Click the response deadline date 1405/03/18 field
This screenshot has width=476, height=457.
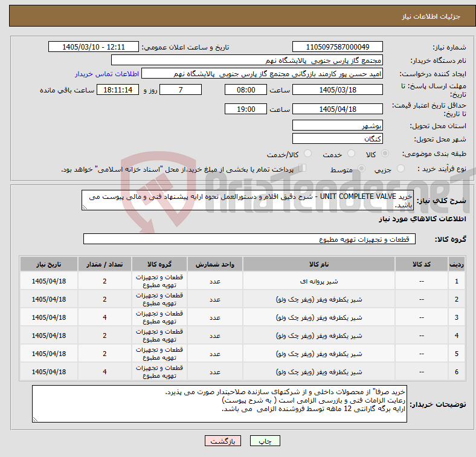pyautogui.click(x=337, y=89)
